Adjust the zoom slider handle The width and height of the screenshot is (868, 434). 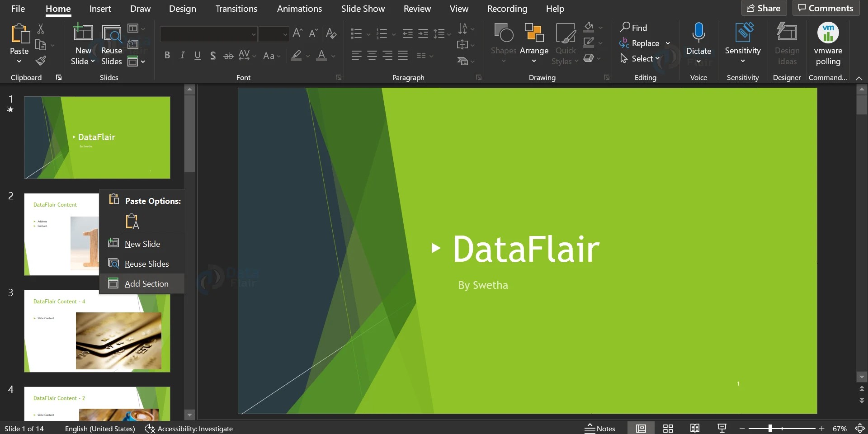[x=770, y=428]
